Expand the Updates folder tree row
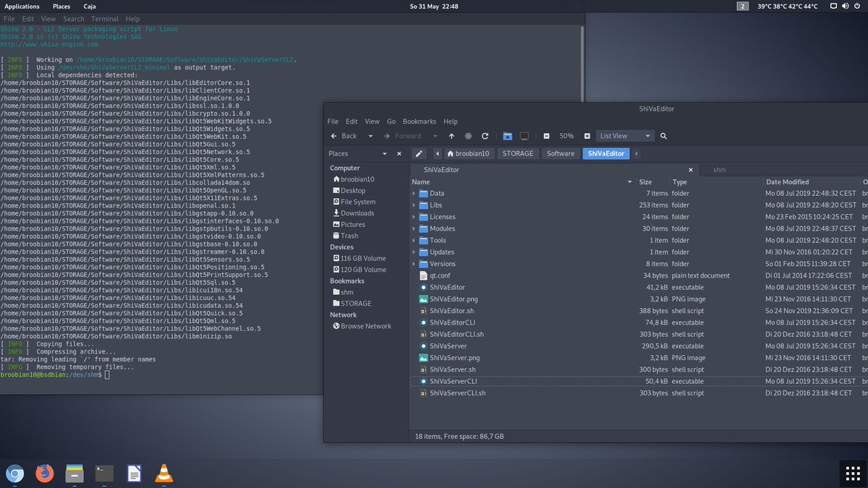Screen dimensions: 868x488 pos(414,252)
